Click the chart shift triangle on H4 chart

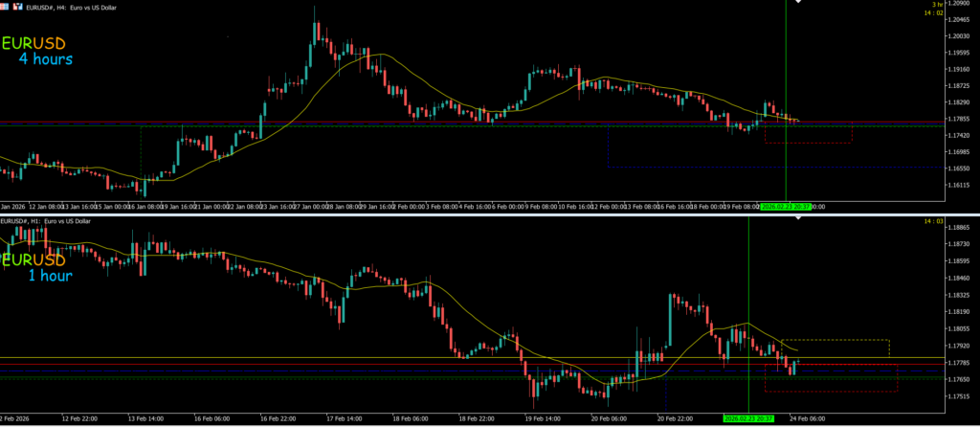(797, 2)
